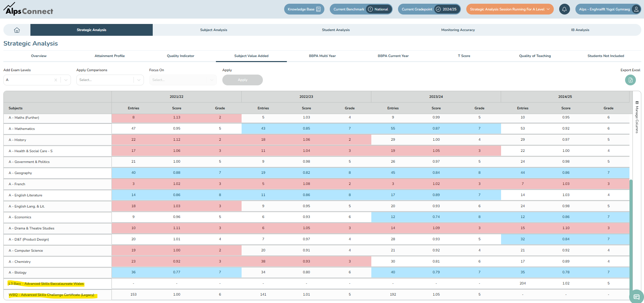644x303 pixels.
Task: Open the Manage Columns side panel
Action: point(637,117)
